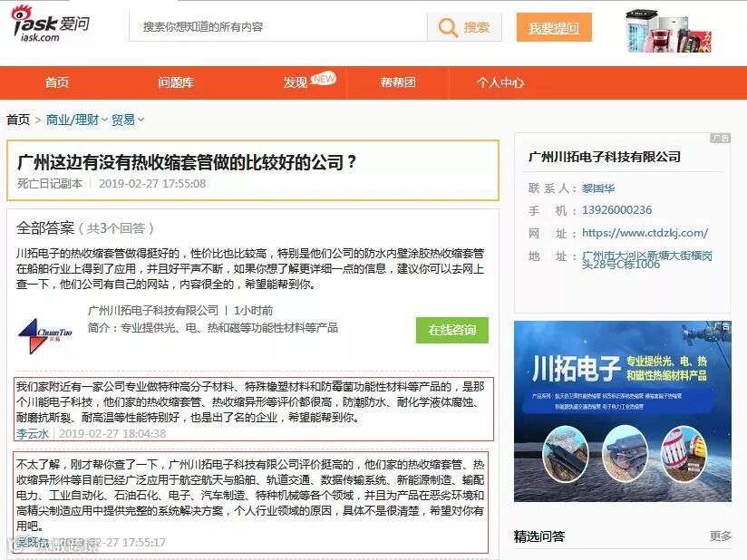This screenshot has height=560, width=747.
Task: Click the first round product image in banner
Action: 567,454
